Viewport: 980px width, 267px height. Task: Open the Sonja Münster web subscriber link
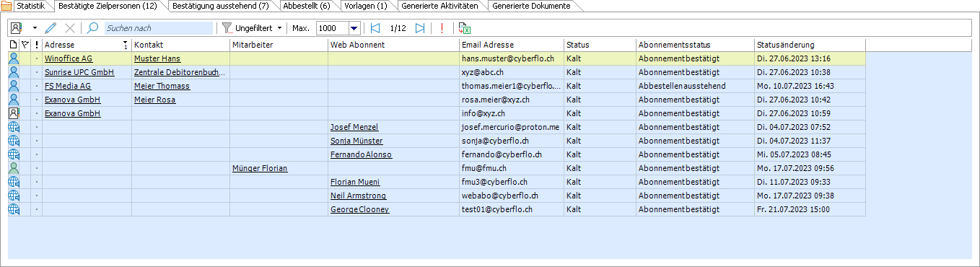[x=356, y=141]
